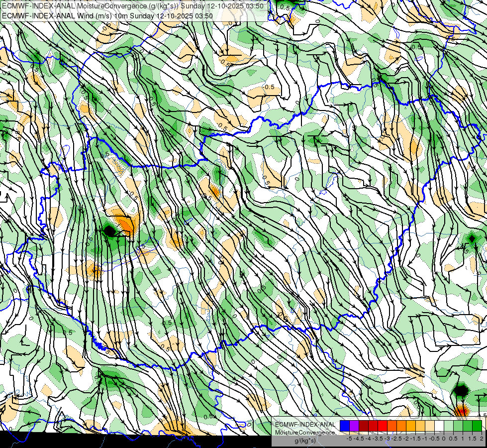Click the -2 tick label in legend
487x448 pixels.
pos(406,439)
